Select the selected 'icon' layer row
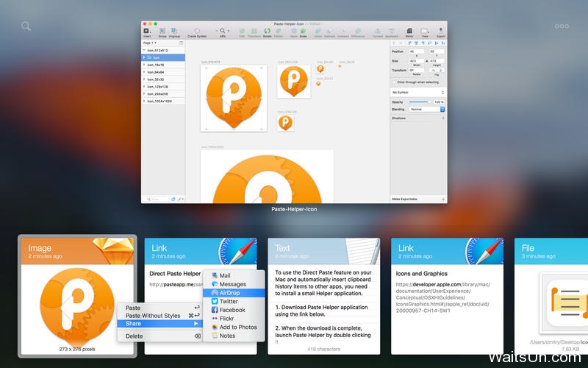The width and height of the screenshot is (588, 368). (x=163, y=57)
